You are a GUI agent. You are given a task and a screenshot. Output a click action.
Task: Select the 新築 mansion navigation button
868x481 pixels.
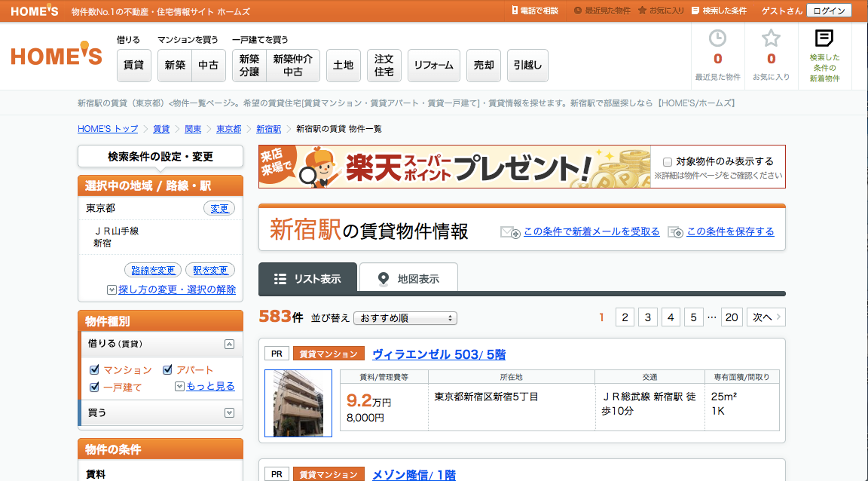click(x=175, y=66)
